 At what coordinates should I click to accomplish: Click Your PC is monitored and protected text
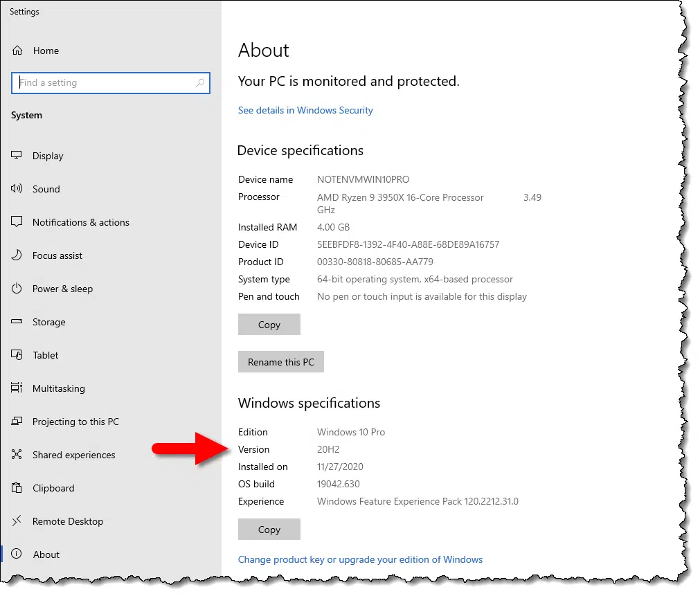[349, 81]
